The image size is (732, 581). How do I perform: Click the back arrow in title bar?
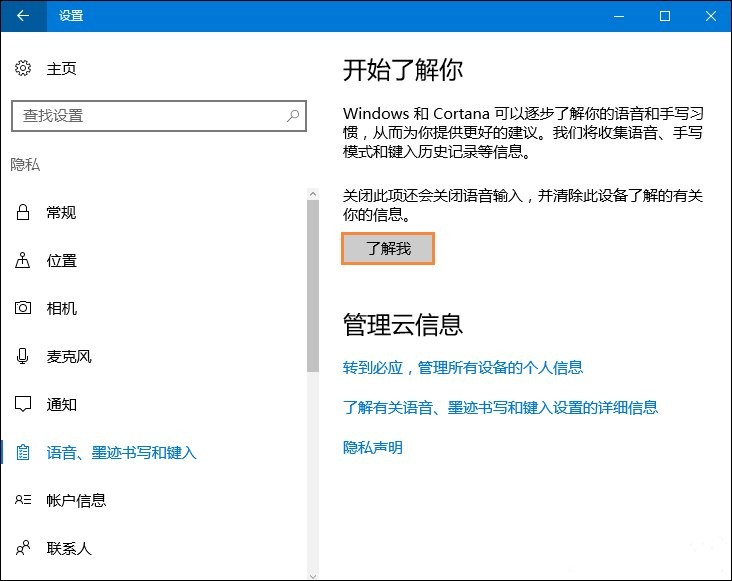[23, 16]
